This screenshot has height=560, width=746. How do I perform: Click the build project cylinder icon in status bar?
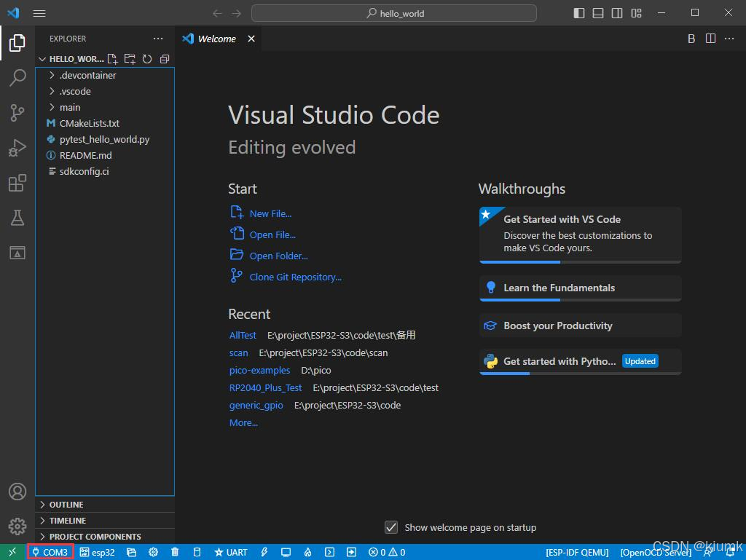pyautogui.click(x=197, y=552)
